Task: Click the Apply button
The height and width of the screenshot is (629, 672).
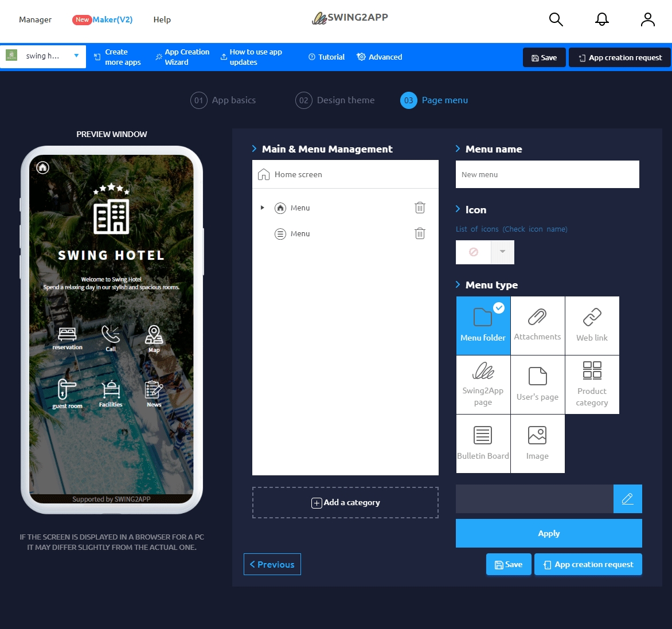Action: tap(549, 533)
